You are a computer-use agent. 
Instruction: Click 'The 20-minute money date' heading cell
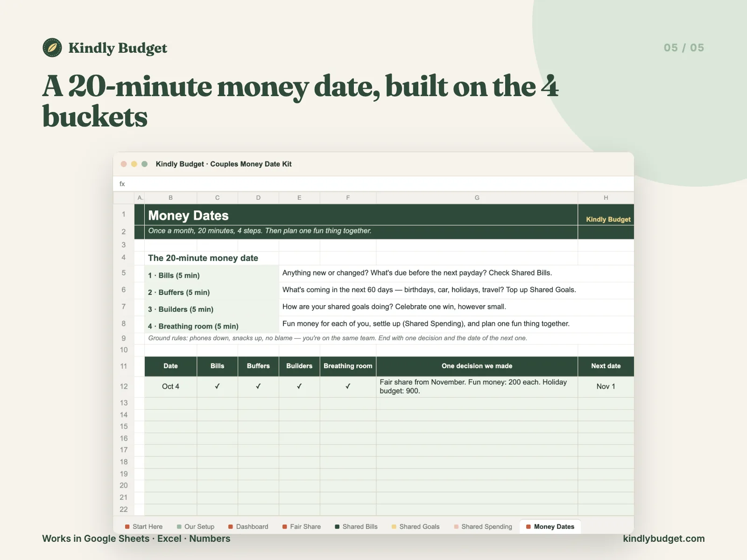coord(212,258)
